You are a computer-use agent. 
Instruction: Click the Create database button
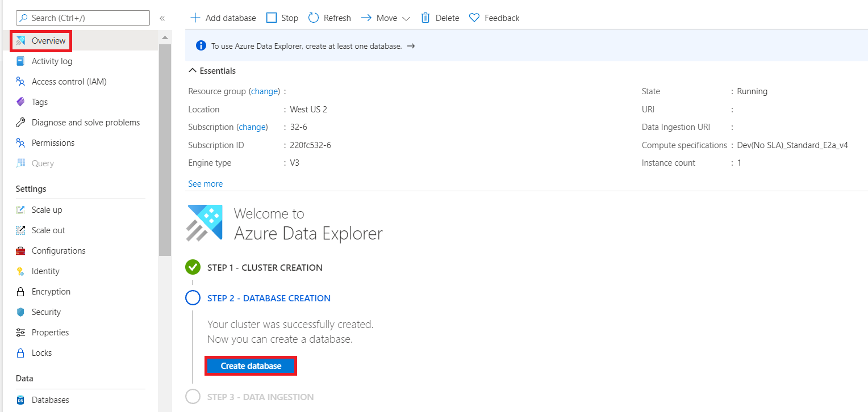tap(251, 366)
